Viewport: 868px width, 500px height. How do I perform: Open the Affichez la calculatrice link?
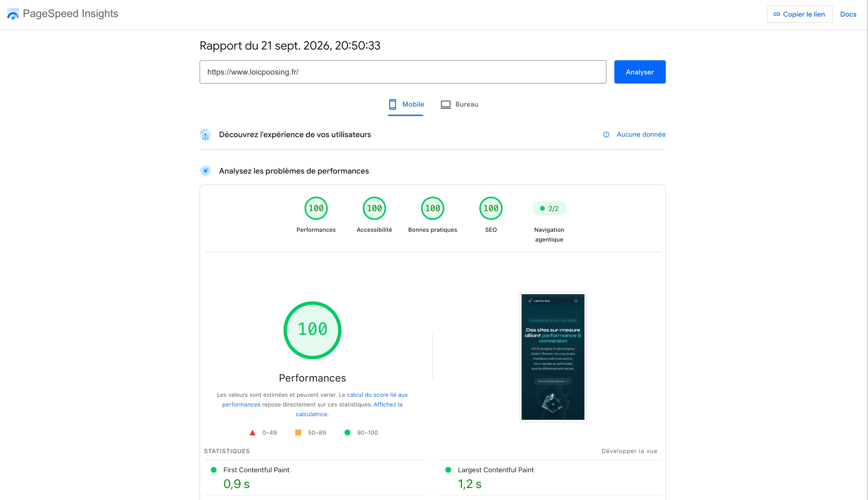click(x=388, y=405)
